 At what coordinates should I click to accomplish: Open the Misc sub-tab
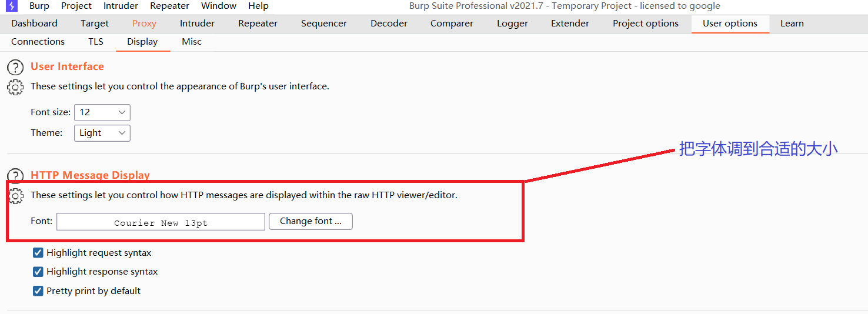point(192,42)
